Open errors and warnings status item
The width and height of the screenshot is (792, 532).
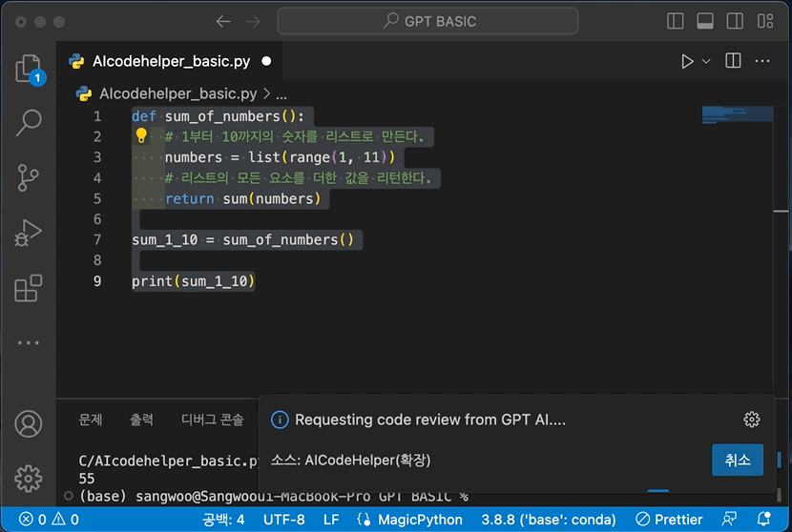click(49, 520)
